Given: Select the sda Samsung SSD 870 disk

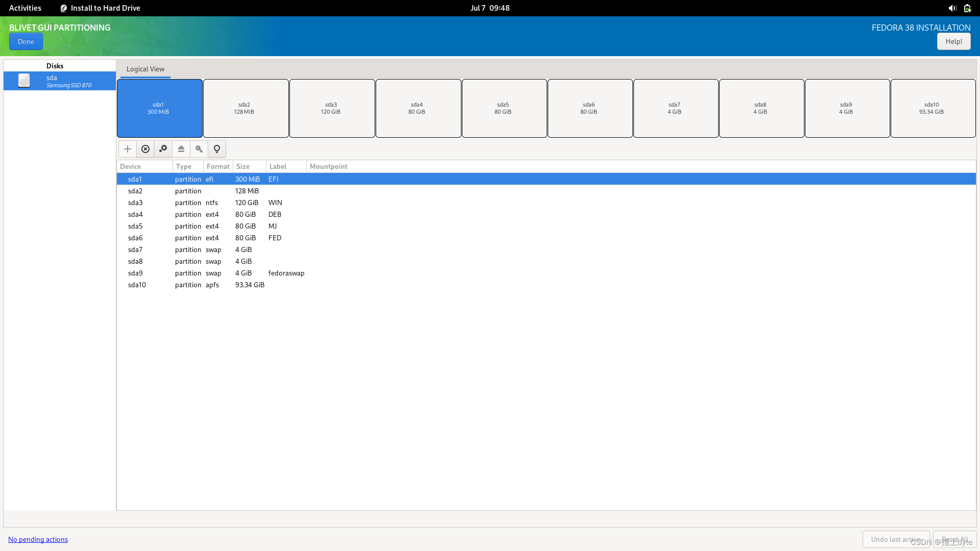Looking at the screenshot, I should (60, 81).
